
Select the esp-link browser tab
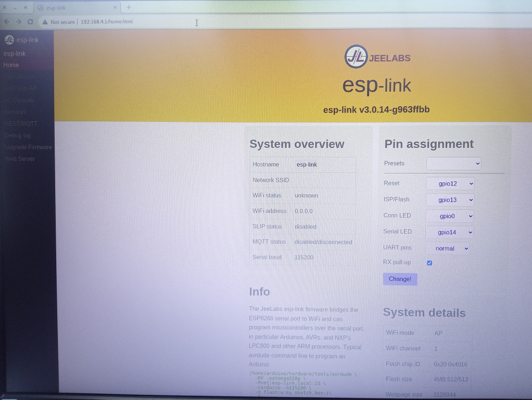[x=78, y=7]
